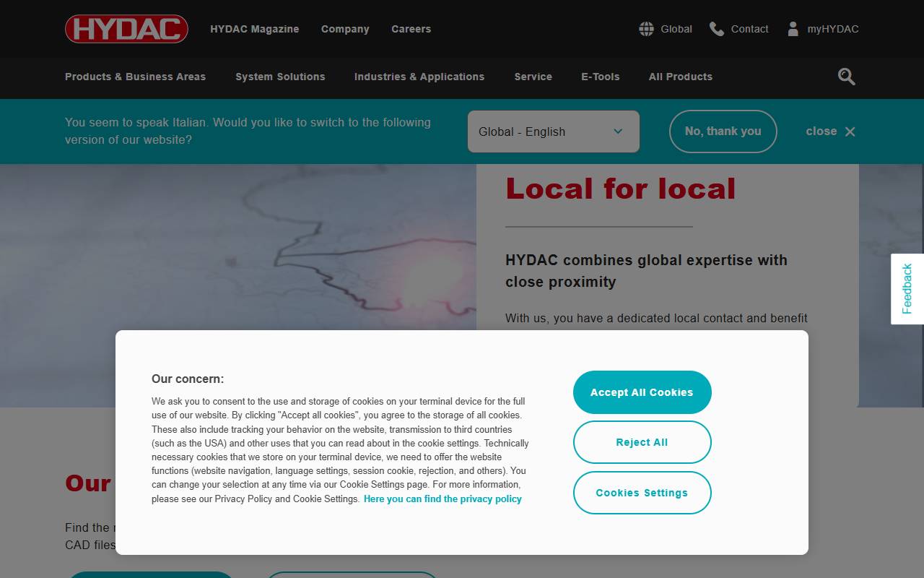Screen dimensions: 924x578
Task: Click the Global region link
Action: point(676,29)
